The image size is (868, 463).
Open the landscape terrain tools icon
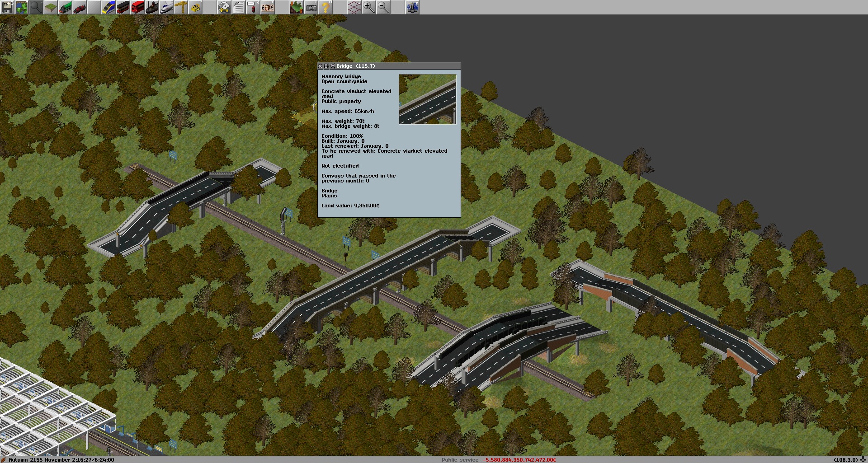click(x=51, y=7)
